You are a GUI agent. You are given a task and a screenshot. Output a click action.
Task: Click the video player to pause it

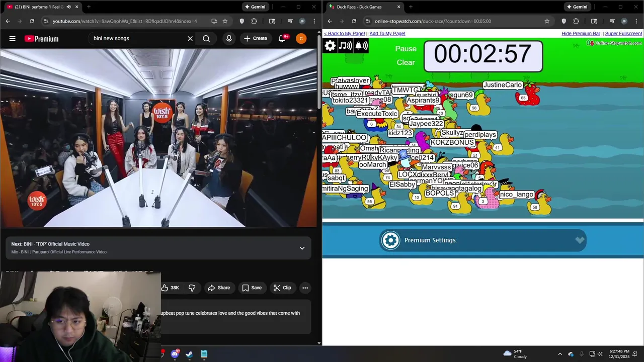pos(159,138)
